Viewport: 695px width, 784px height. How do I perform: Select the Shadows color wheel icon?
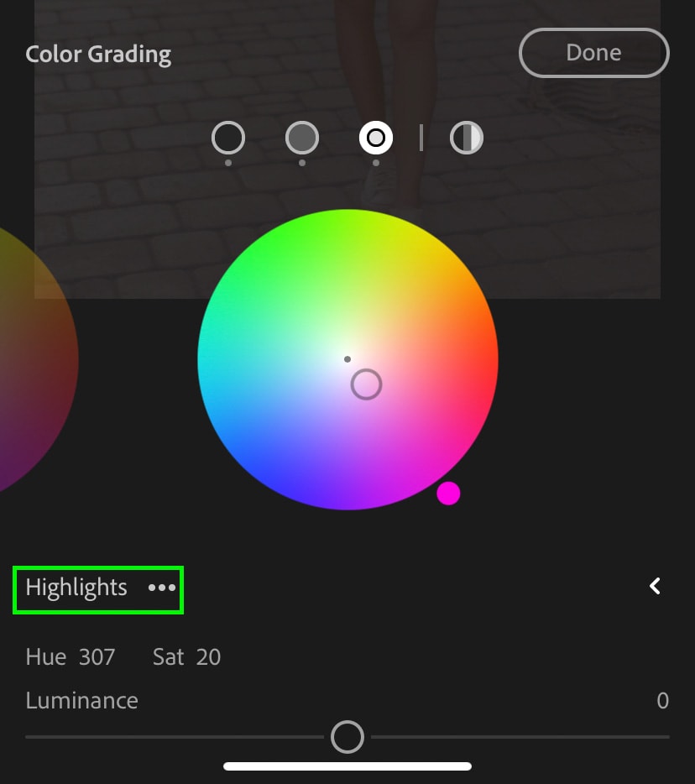coord(228,138)
